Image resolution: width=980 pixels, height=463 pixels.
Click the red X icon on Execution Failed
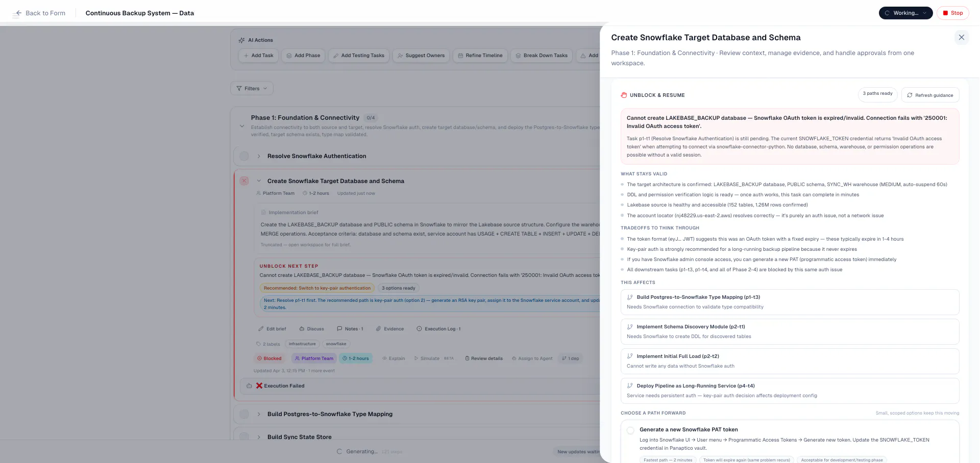[259, 386]
